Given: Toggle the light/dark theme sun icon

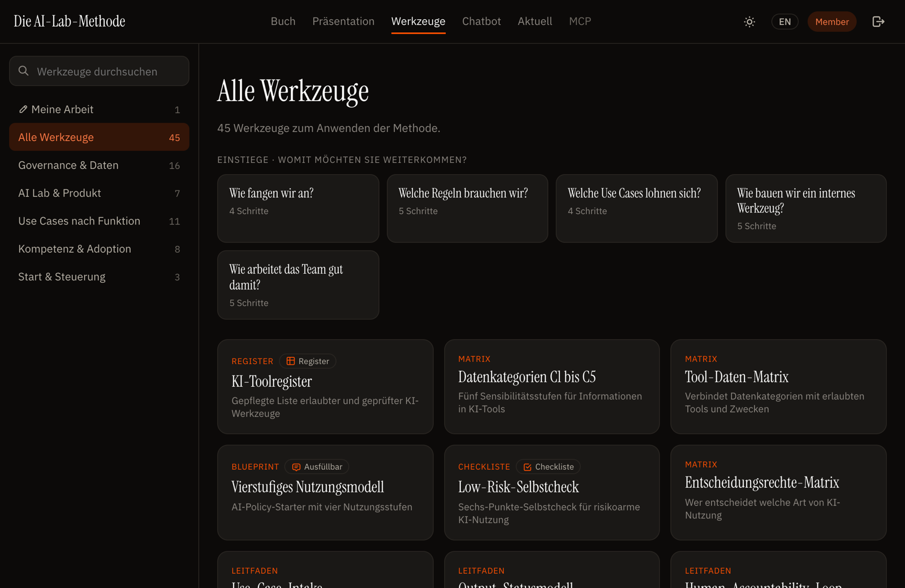Looking at the screenshot, I should (x=749, y=21).
